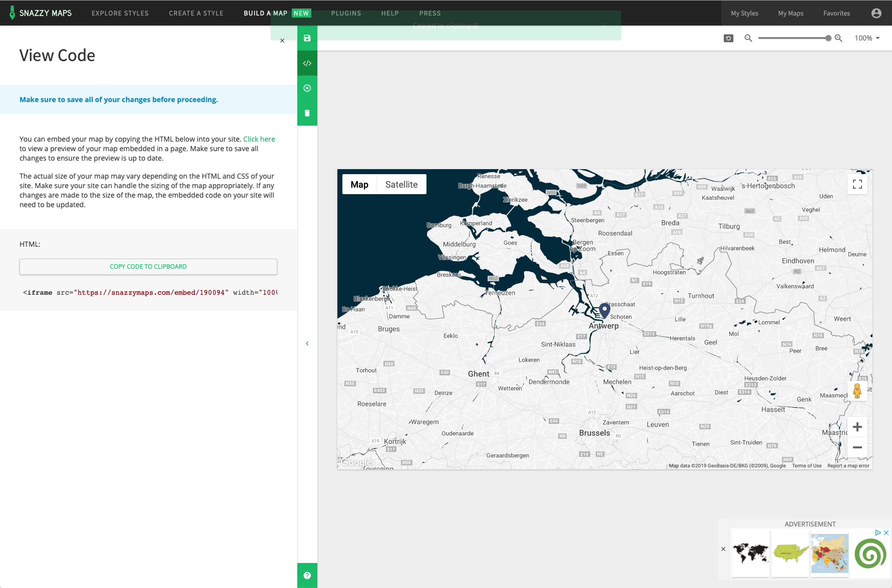The height and width of the screenshot is (588, 892).
Task: Click the Google logo on map
Action: pos(356,462)
